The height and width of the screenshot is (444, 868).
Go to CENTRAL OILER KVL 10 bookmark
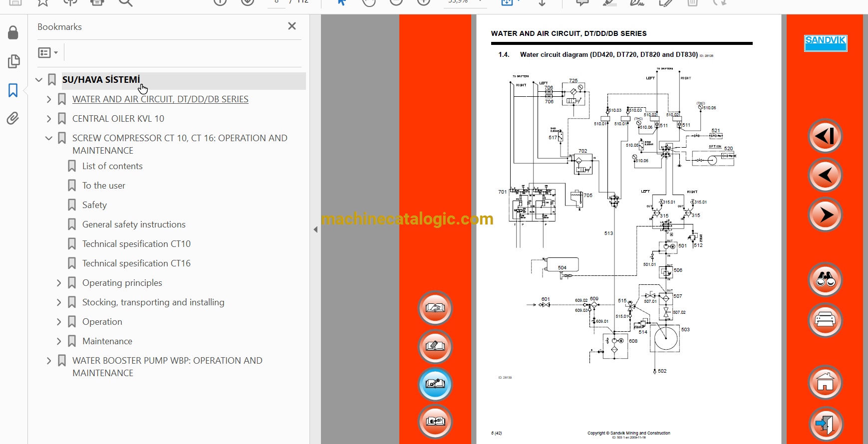(118, 119)
